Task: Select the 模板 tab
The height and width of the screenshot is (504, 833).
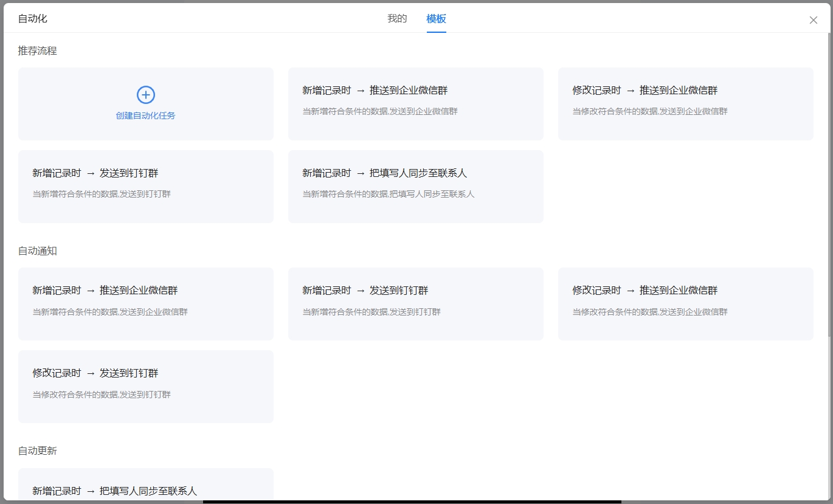Action: [x=436, y=19]
